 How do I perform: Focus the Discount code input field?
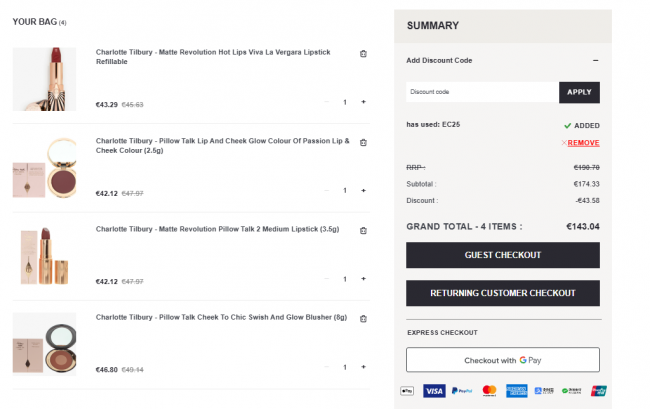[x=483, y=92]
